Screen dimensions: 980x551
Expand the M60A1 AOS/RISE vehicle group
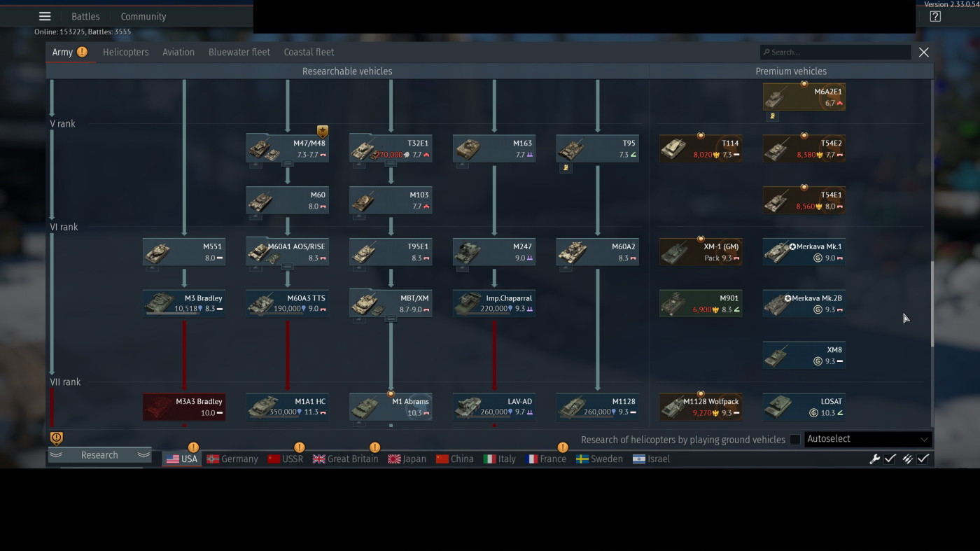click(x=287, y=267)
